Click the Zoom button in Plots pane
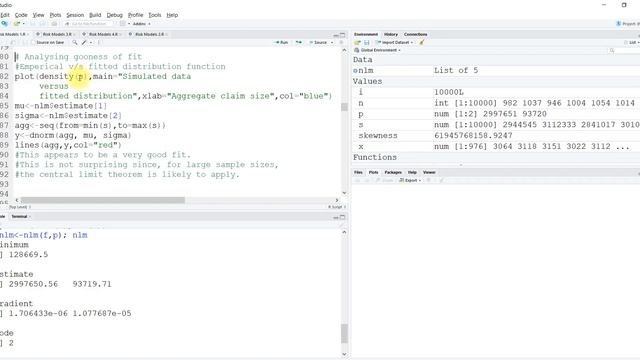 [384, 180]
